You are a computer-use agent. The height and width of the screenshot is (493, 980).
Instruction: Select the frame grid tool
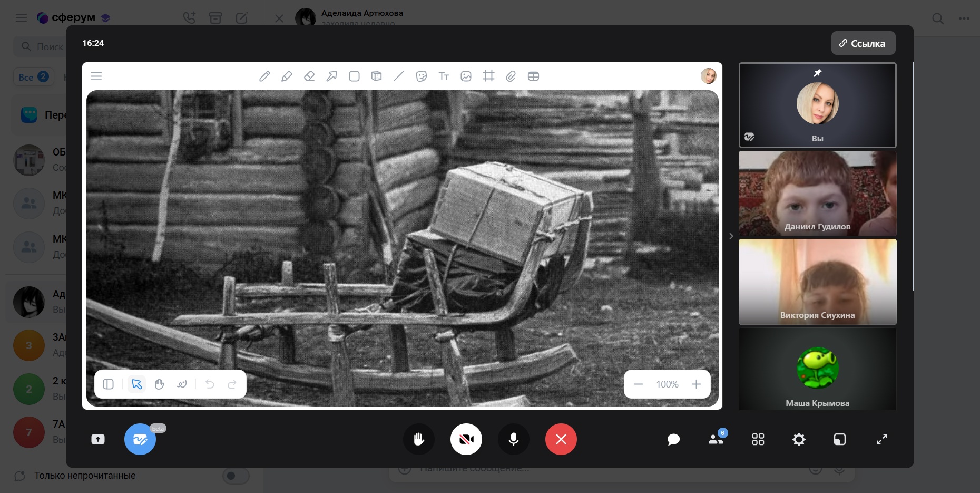pyautogui.click(x=488, y=76)
